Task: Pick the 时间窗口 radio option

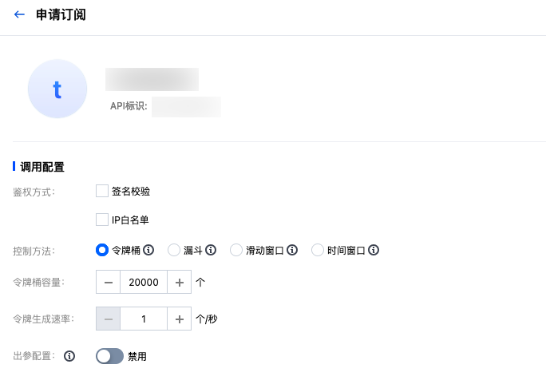Action: pyautogui.click(x=318, y=250)
